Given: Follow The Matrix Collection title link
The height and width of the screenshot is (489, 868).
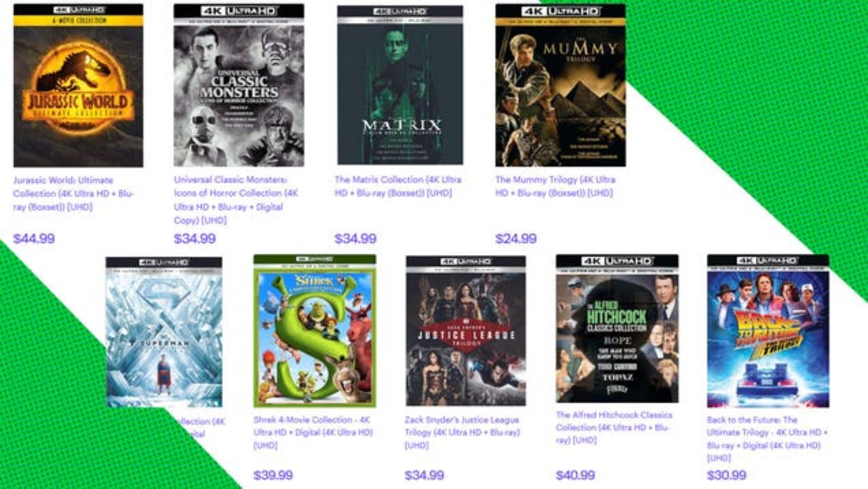Looking at the screenshot, I should point(398,186).
